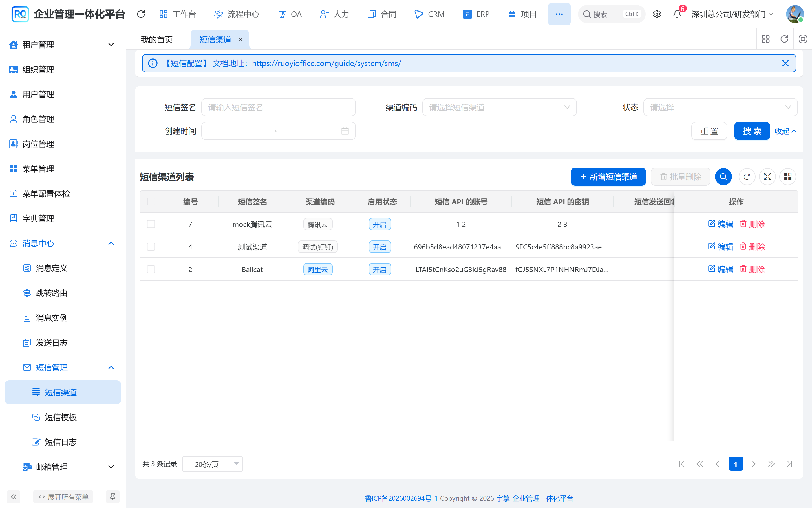Check the row for channel number 7
This screenshot has height=508, width=812.
151,224
